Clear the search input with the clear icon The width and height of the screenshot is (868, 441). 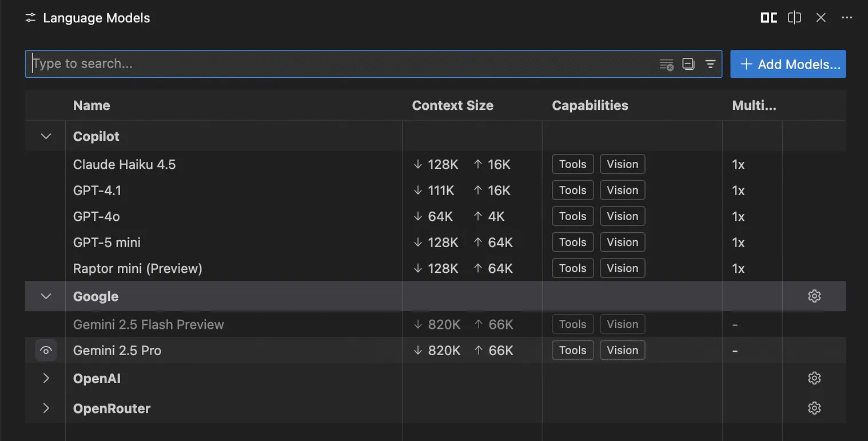(666, 64)
